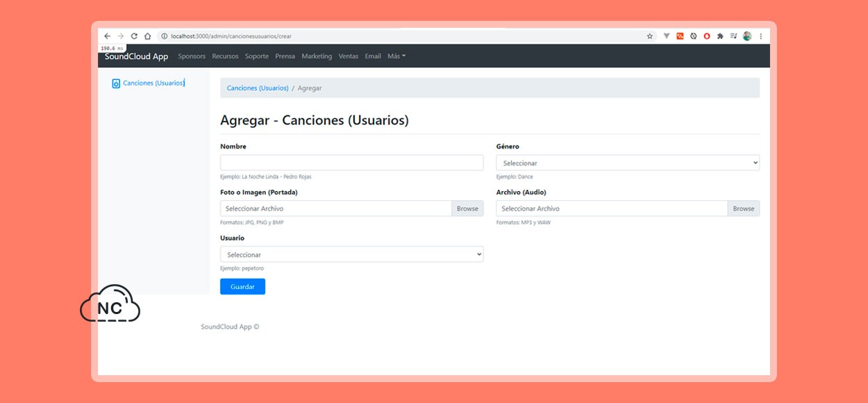The width and height of the screenshot is (868, 403).
Task: Click Email in the top navbar
Action: tap(373, 56)
